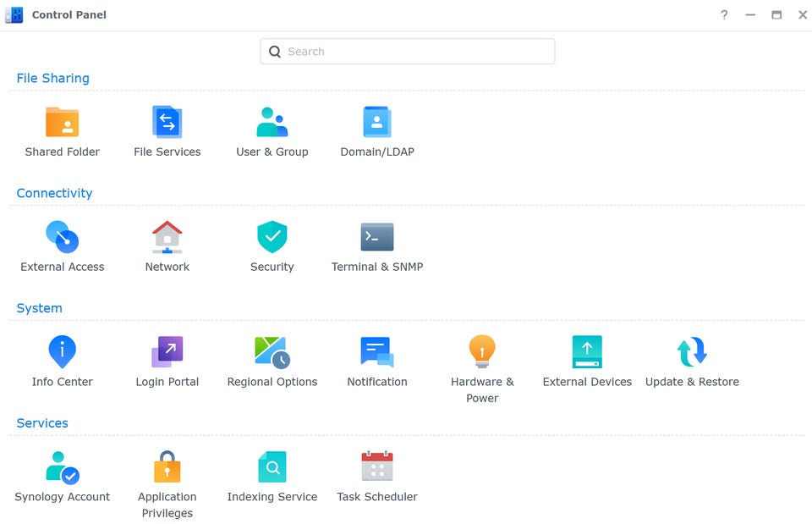Open Help with the question mark button
Viewport: 812px width, 524px height.
pos(724,14)
